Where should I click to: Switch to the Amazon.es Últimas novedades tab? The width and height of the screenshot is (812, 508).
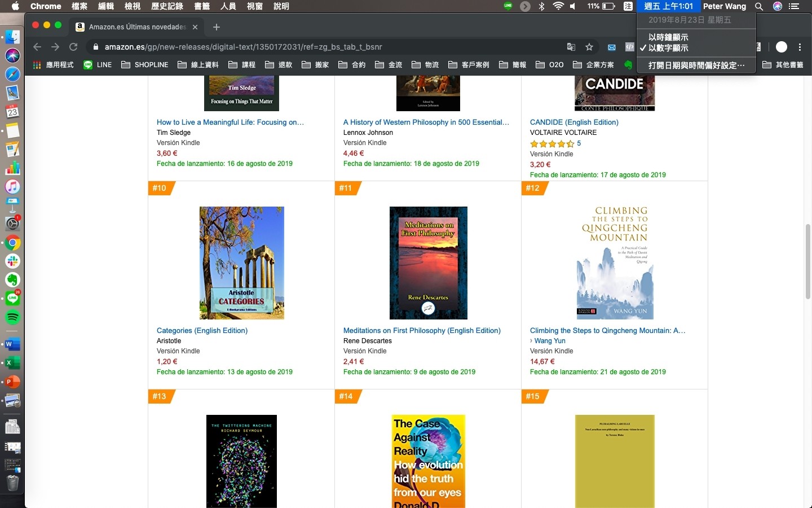coord(137,27)
